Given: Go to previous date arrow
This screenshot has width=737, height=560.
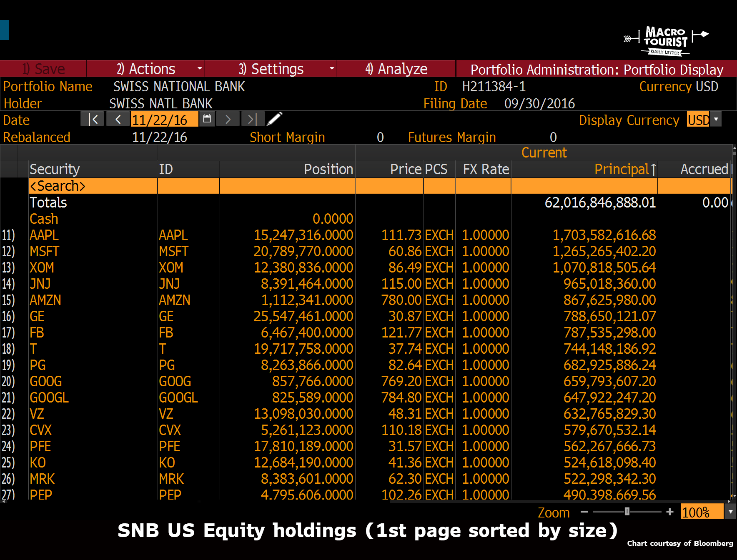Looking at the screenshot, I should [118, 120].
